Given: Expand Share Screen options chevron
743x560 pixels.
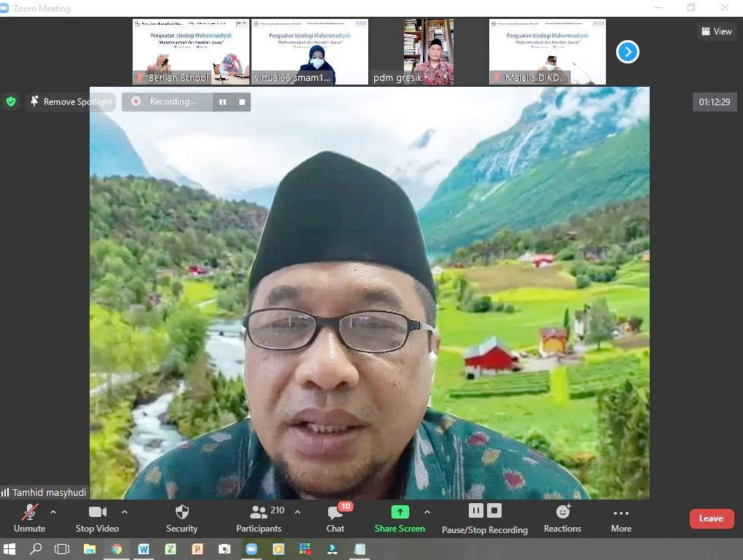Looking at the screenshot, I should [427, 510].
